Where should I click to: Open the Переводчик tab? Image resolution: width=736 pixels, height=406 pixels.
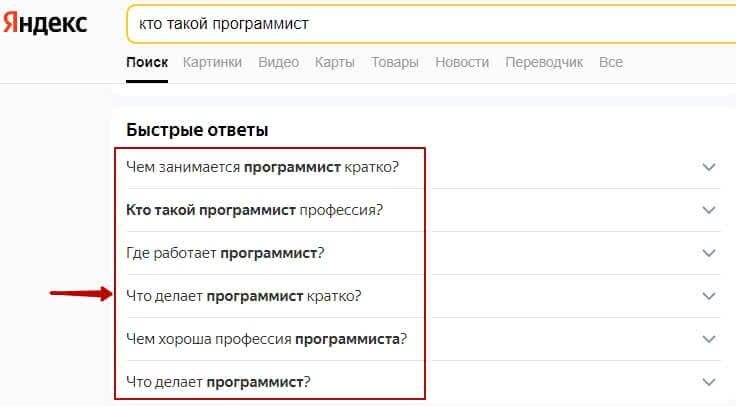tap(544, 62)
